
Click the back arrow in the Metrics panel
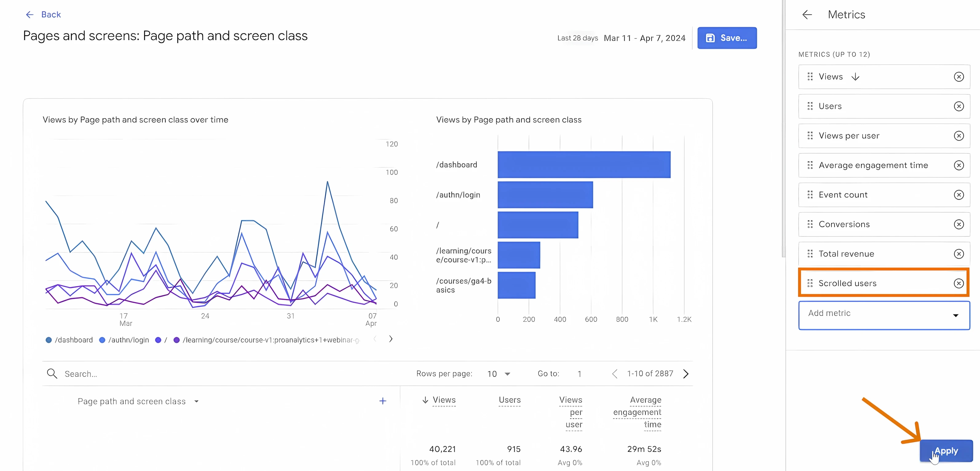tap(807, 14)
